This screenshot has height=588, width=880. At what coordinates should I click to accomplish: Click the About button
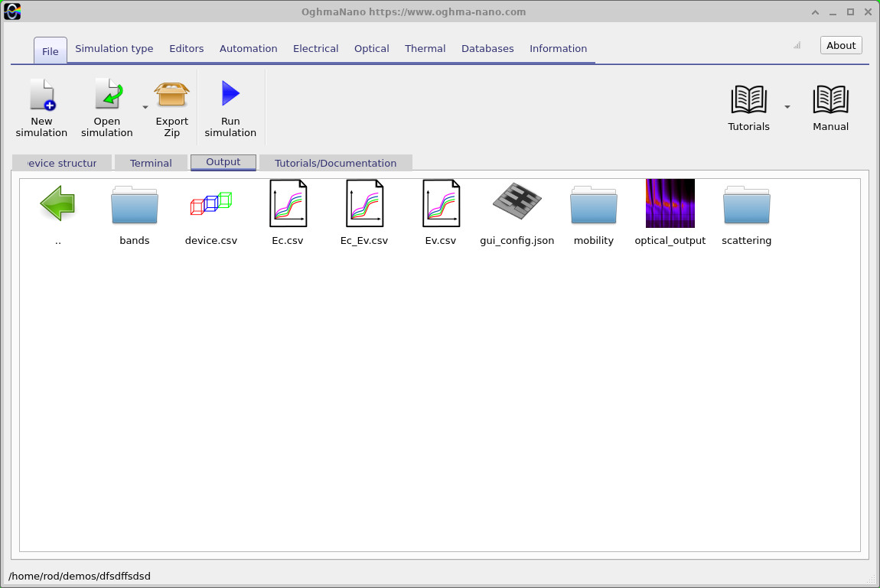click(841, 45)
